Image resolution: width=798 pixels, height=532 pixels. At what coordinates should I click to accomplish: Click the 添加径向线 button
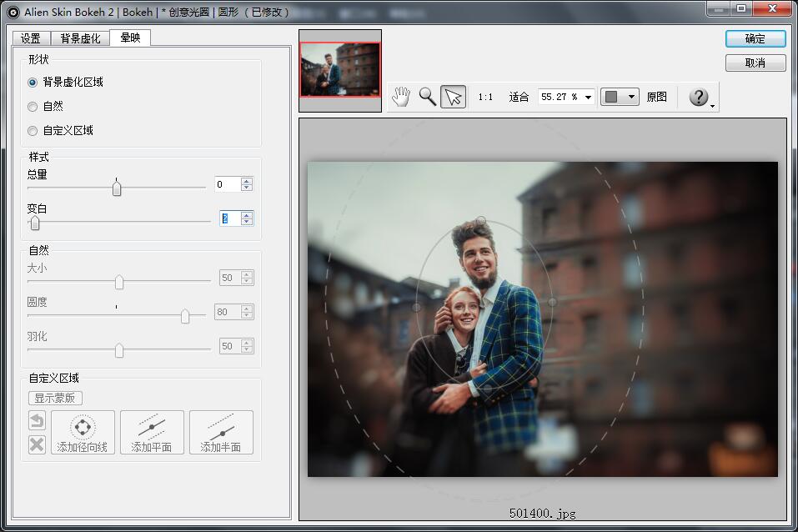point(83,432)
